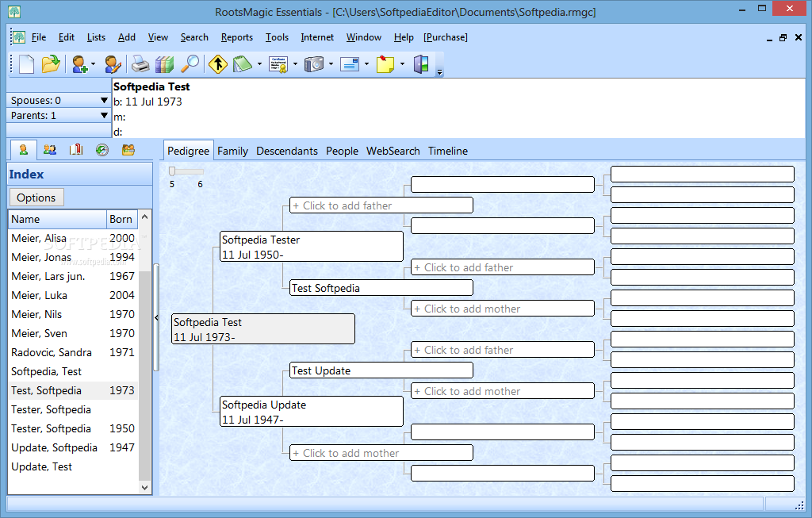Click the Born column header

[x=122, y=219]
